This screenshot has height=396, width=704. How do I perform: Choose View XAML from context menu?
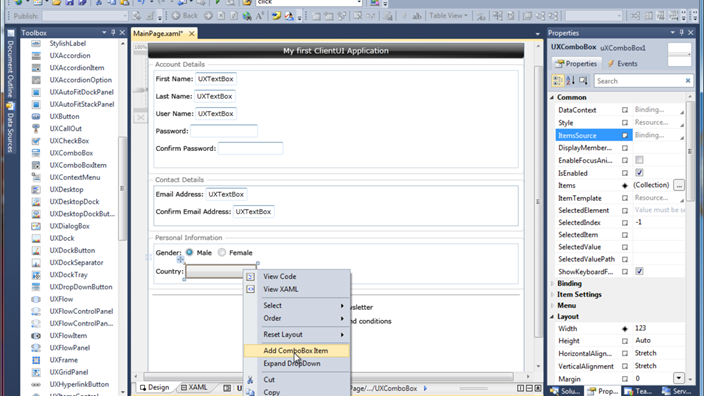pyautogui.click(x=297, y=289)
